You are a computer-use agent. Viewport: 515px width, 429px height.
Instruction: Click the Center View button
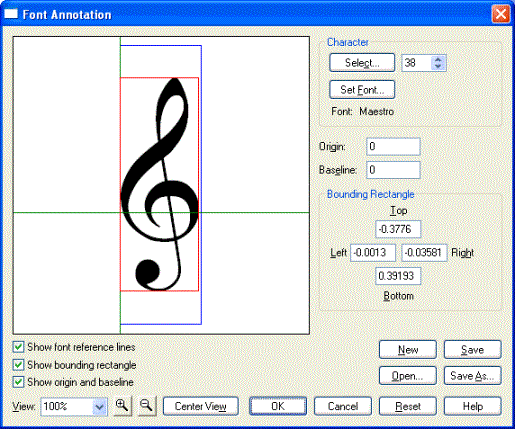(x=201, y=406)
